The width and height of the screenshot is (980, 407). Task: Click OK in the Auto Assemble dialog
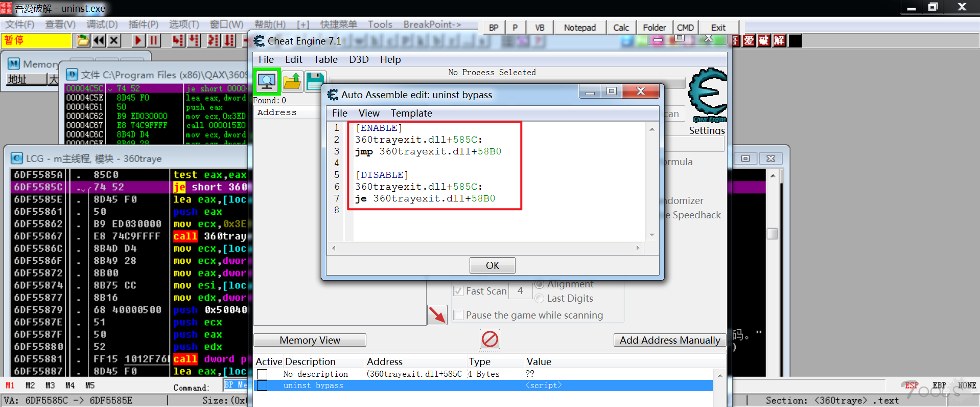(493, 265)
